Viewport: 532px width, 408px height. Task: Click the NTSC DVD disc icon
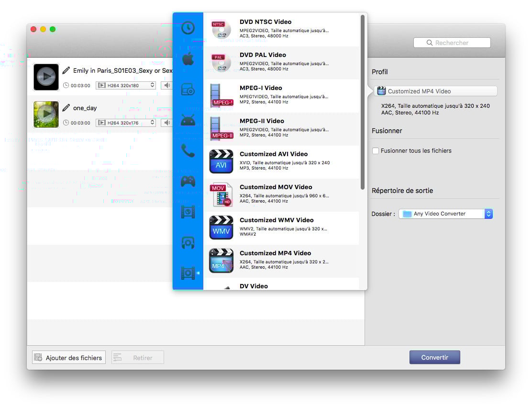click(221, 30)
